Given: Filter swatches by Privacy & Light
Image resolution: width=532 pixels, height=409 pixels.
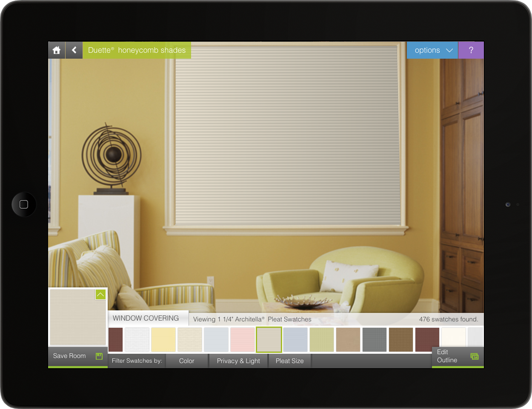Looking at the screenshot, I should (x=238, y=361).
